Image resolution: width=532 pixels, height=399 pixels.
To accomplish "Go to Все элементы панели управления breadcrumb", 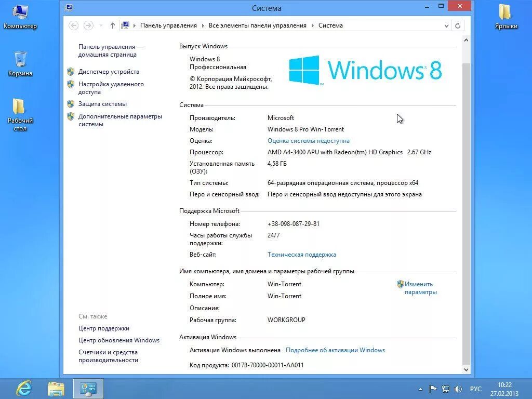I will (258, 25).
